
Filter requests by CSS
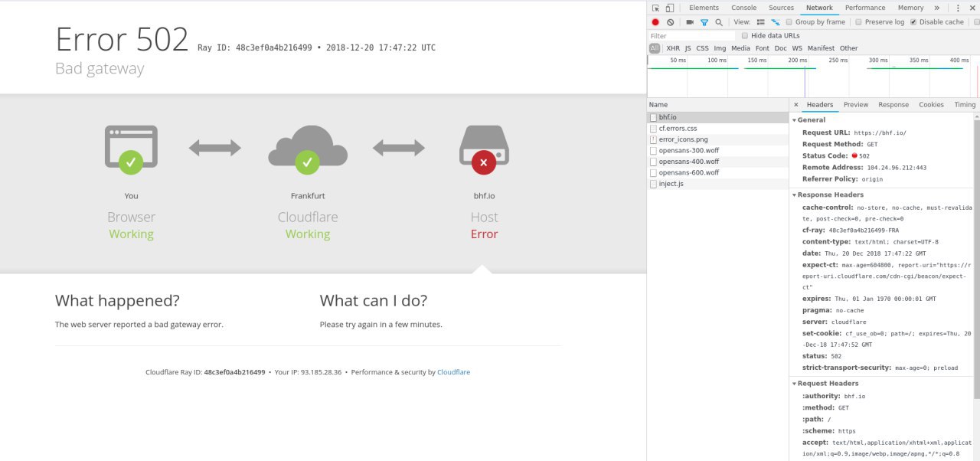(702, 48)
